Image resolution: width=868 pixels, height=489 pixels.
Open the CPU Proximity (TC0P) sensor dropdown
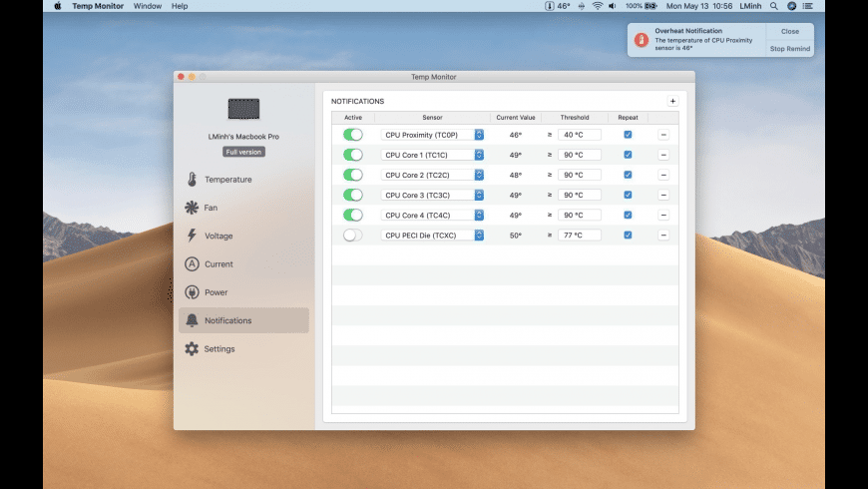(x=432, y=135)
